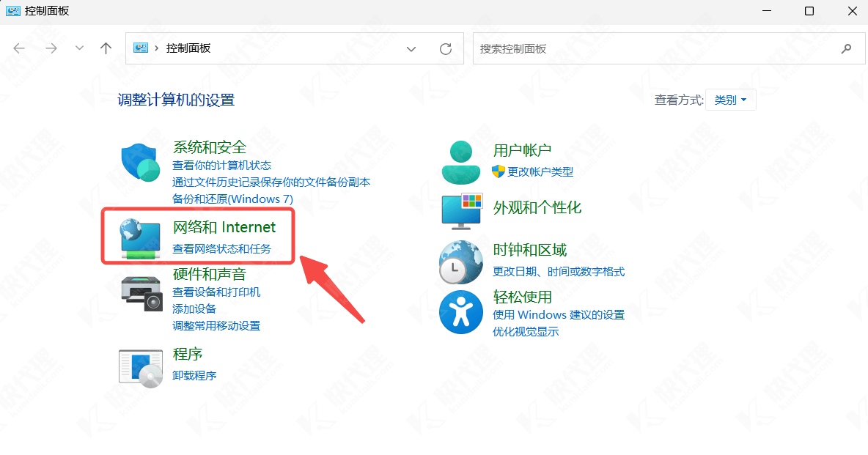Open the 添加设备 link
Viewport: 868px width, 455px height.
tap(194, 308)
